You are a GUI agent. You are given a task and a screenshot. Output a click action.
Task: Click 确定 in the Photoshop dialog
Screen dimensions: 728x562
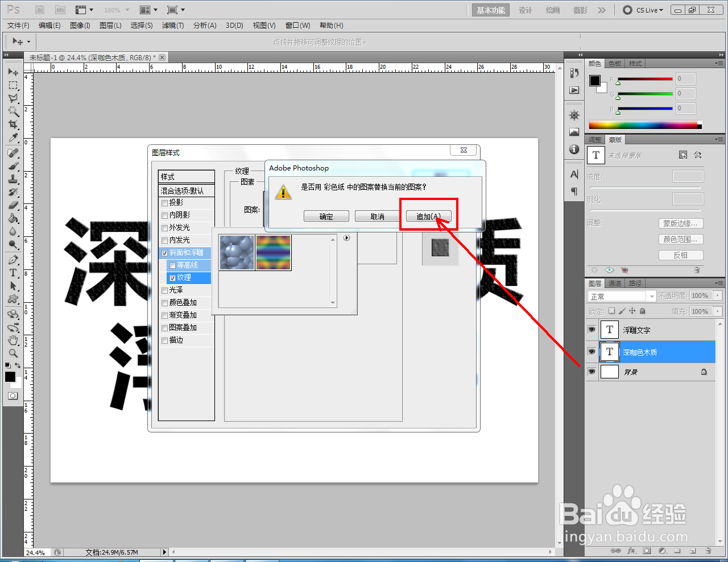tap(326, 217)
